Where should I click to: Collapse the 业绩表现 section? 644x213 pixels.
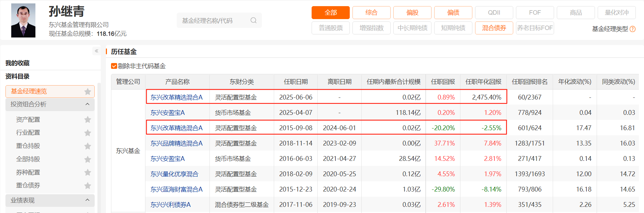click(x=87, y=200)
